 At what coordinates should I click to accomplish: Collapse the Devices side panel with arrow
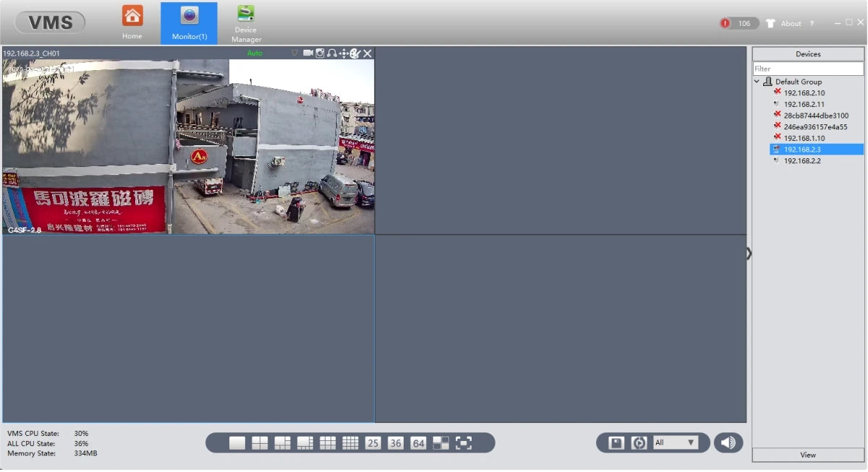point(749,253)
